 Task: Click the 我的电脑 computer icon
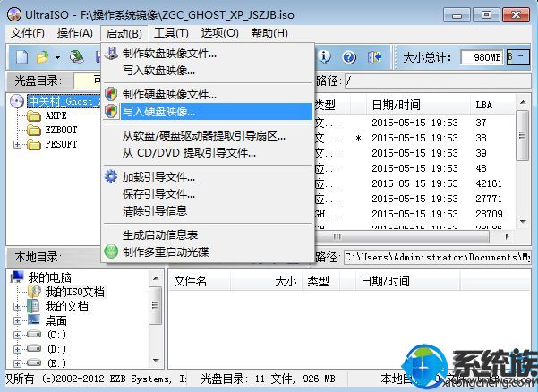pyautogui.click(x=18, y=277)
